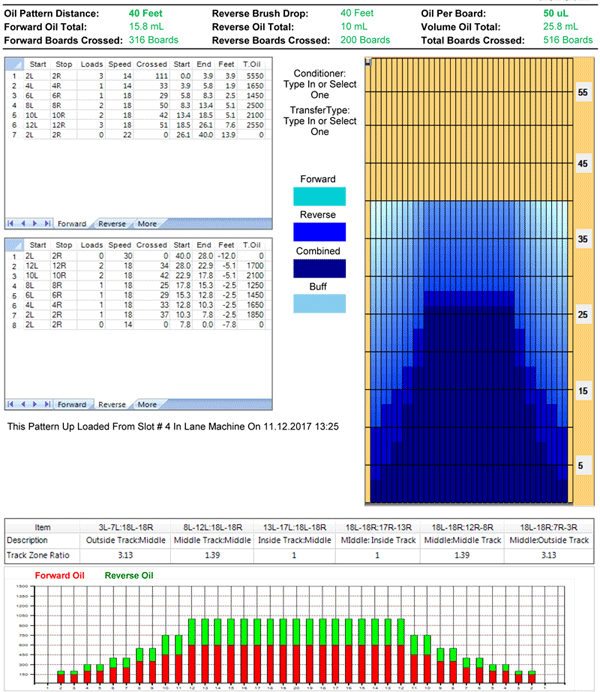
Task: Click last-sheet arrow in lower table tab bar
Action: point(46,405)
